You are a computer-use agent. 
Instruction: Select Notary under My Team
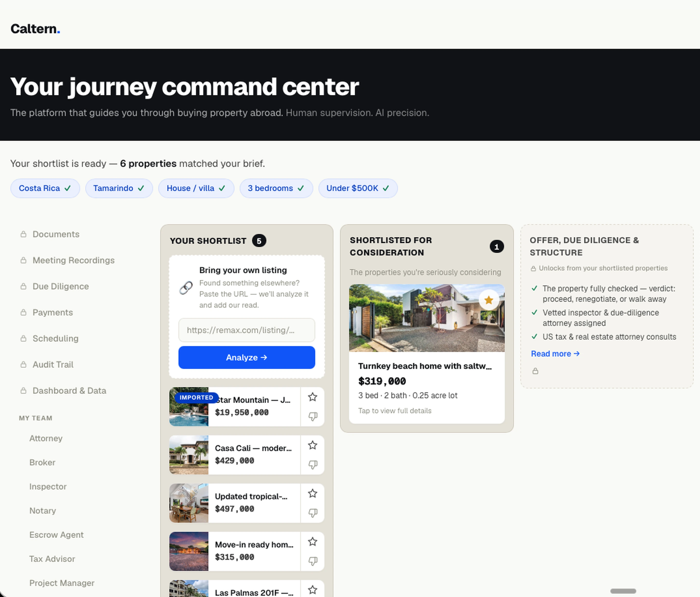[43, 510]
